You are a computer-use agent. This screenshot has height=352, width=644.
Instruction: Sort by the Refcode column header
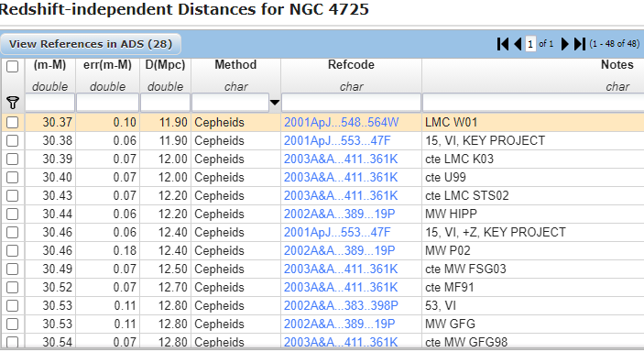351,64
